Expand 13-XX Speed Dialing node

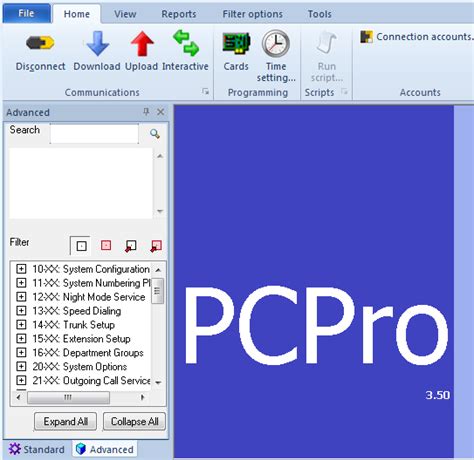(21, 311)
